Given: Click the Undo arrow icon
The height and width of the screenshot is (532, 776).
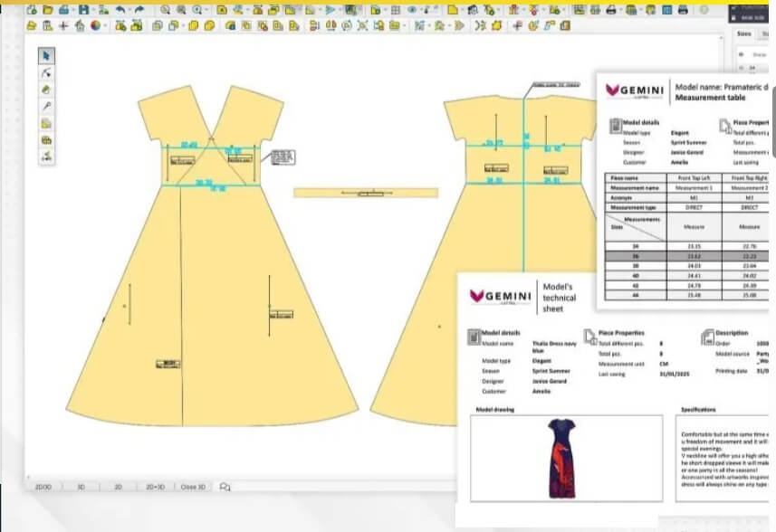Looking at the screenshot, I should (x=120, y=10).
